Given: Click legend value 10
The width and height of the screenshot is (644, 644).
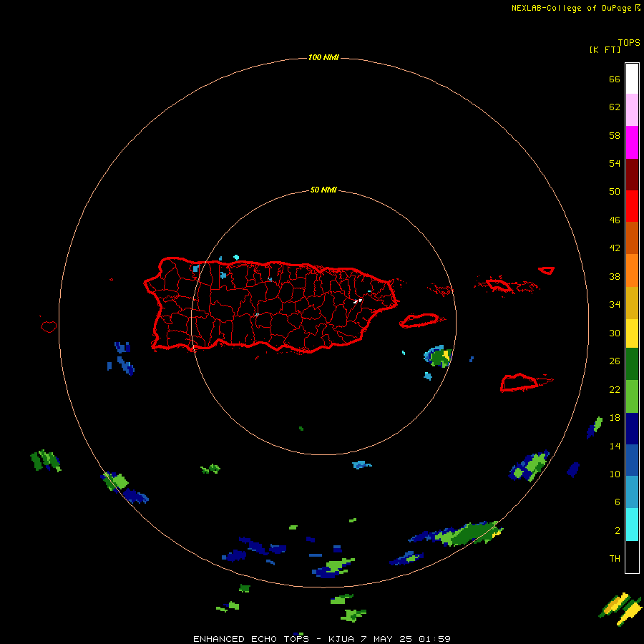Looking at the screenshot, I should [x=615, y=474].
